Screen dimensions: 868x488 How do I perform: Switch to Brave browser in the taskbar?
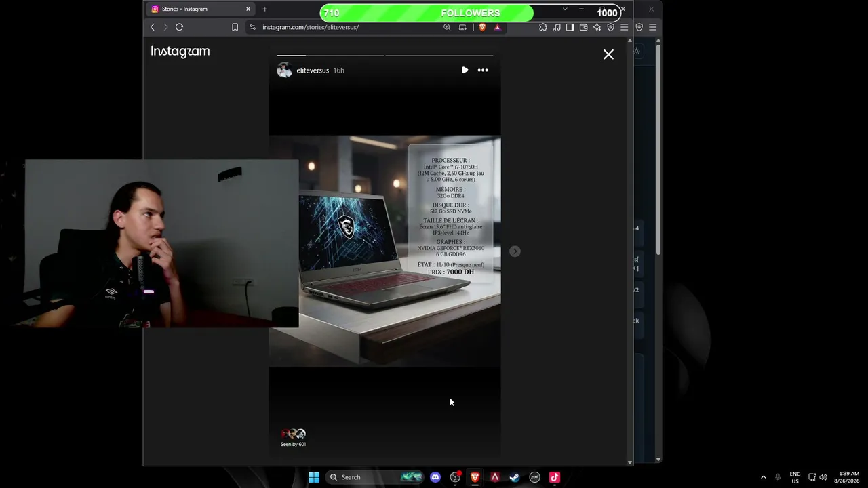(475, 477)
